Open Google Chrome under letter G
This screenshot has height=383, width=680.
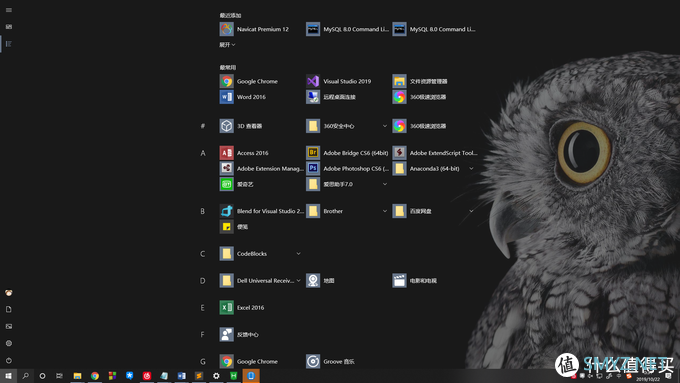(249, 361)
